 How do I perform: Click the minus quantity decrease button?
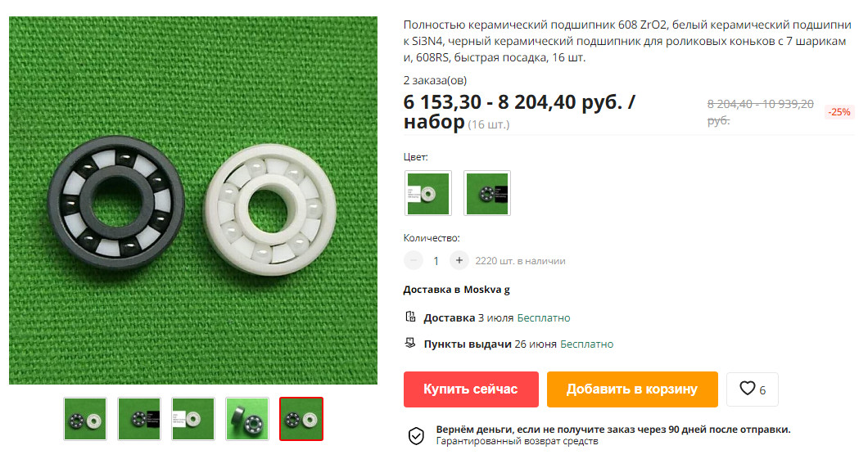point(413,260)
